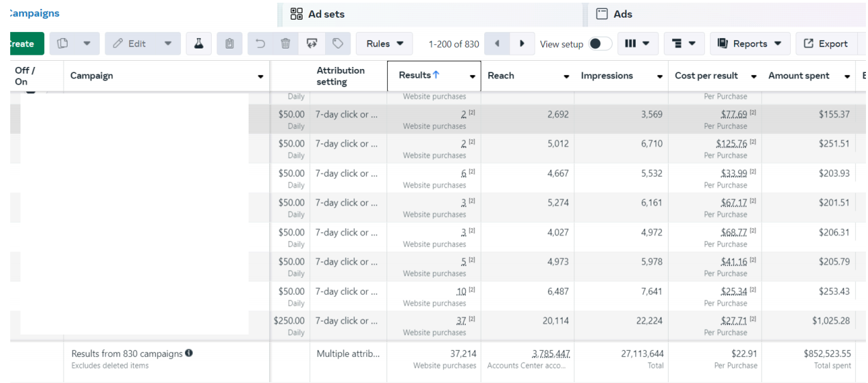Open the columns layout icon menu

click(638, 44)
